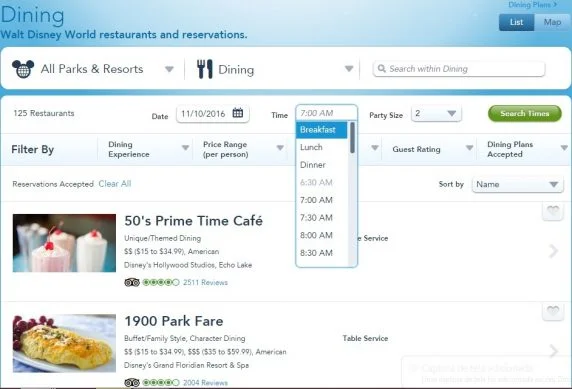Viewport: 572px width, 389px height.
Task: Open 2511 Reviews link
Action: tap(205, 282)
